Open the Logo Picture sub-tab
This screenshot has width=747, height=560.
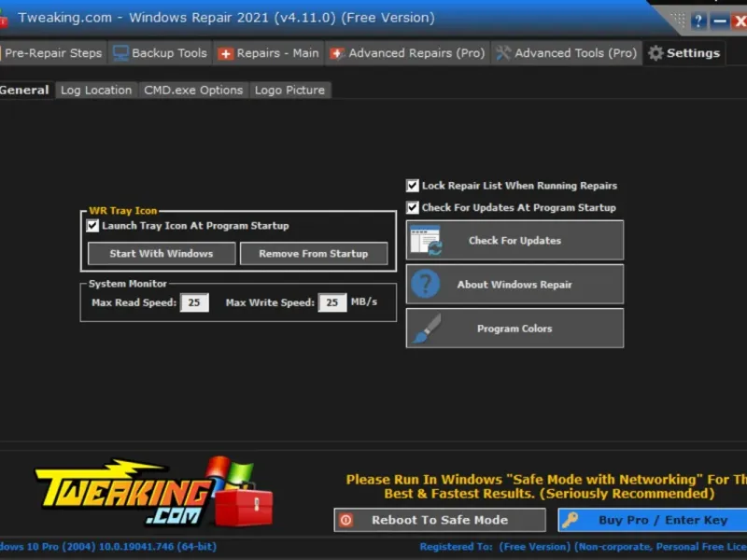(x=289, y=90)
